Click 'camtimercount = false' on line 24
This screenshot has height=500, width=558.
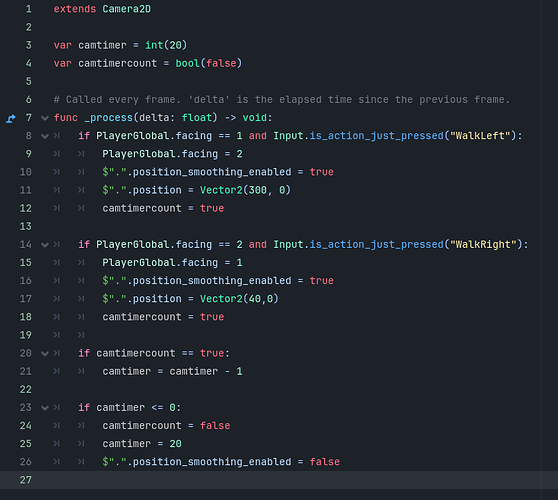click(x=166, y=426)
